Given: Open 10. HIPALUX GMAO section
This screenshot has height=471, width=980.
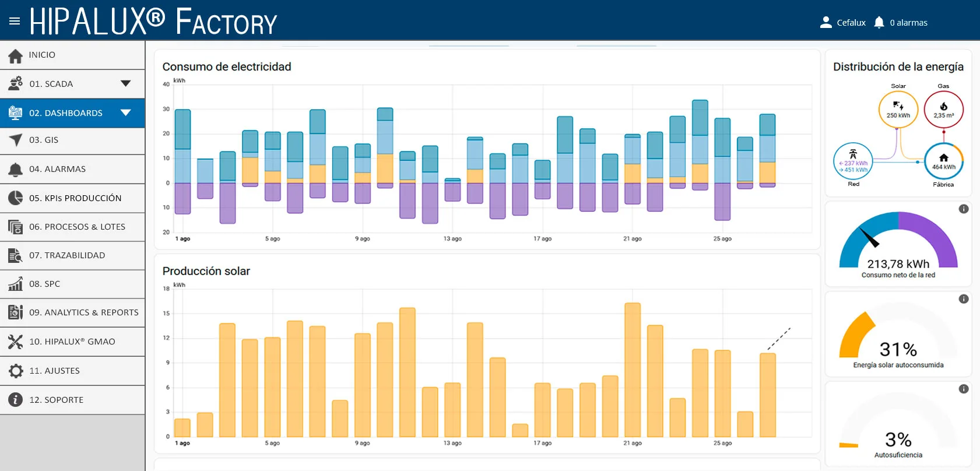Looking at the screenshot, I should pyautogui.click(x=72, y=342).
